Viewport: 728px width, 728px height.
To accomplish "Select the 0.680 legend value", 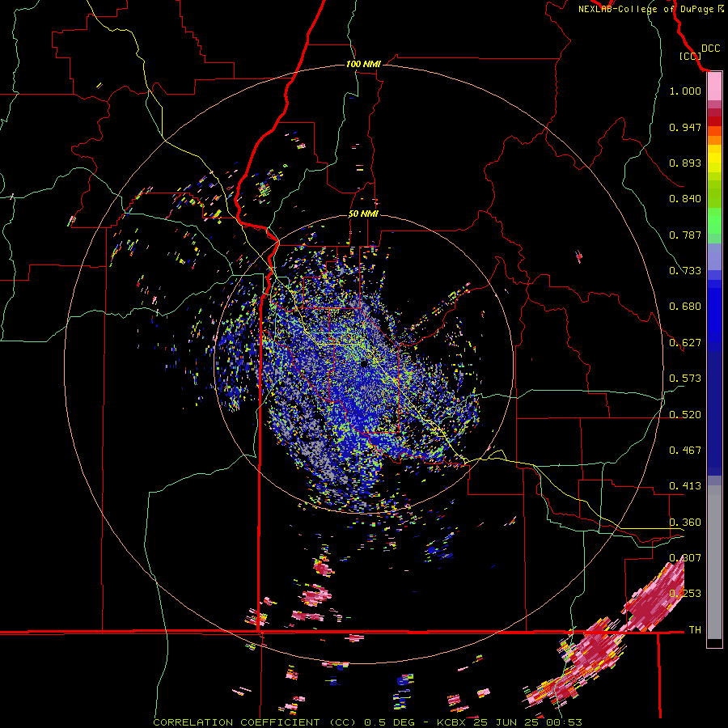I will [x=685, y=307].
